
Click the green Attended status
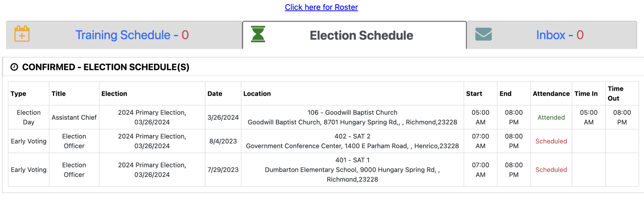coord(551,117)
